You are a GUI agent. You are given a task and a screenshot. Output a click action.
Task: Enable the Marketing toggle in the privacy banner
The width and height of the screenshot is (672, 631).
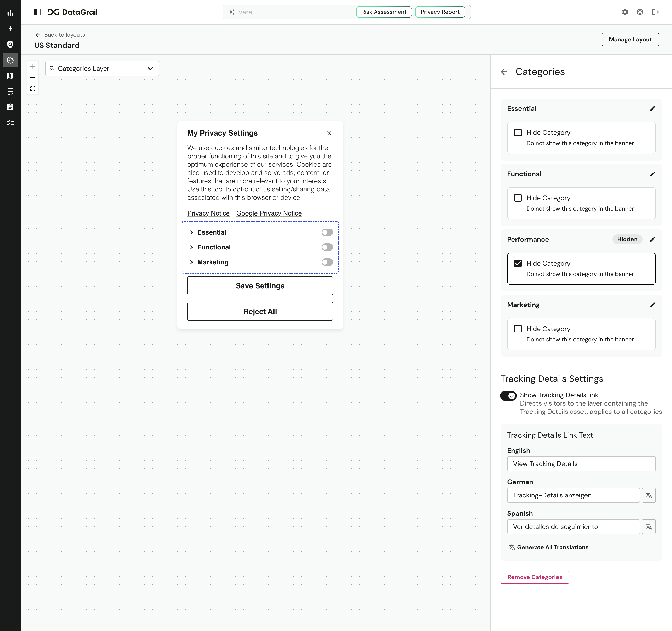point(327,262)
